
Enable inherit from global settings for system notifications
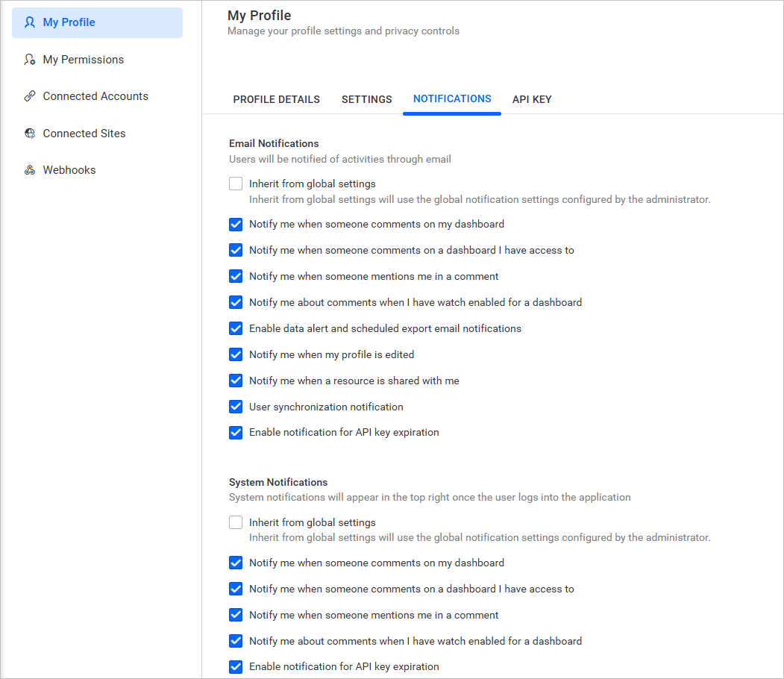(x=236, y=522)
